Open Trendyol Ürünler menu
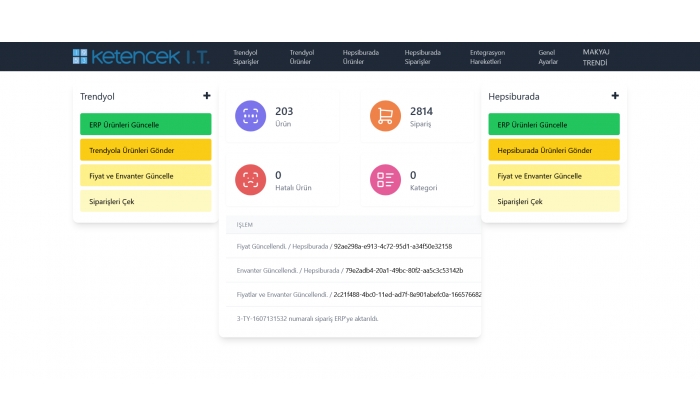The height and width of the screenshot is (420, 700). pyautogui.click(x=302, y=57)
